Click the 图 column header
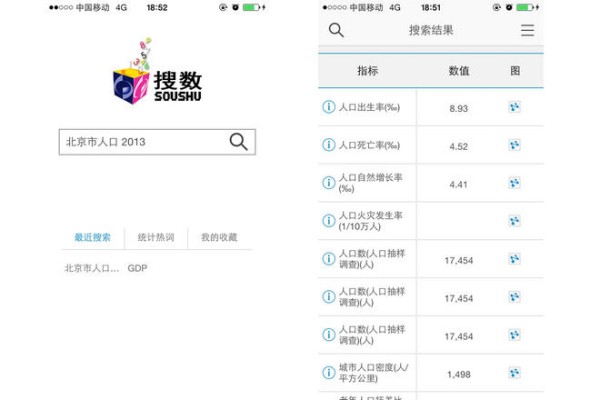 tap(515, 71)
